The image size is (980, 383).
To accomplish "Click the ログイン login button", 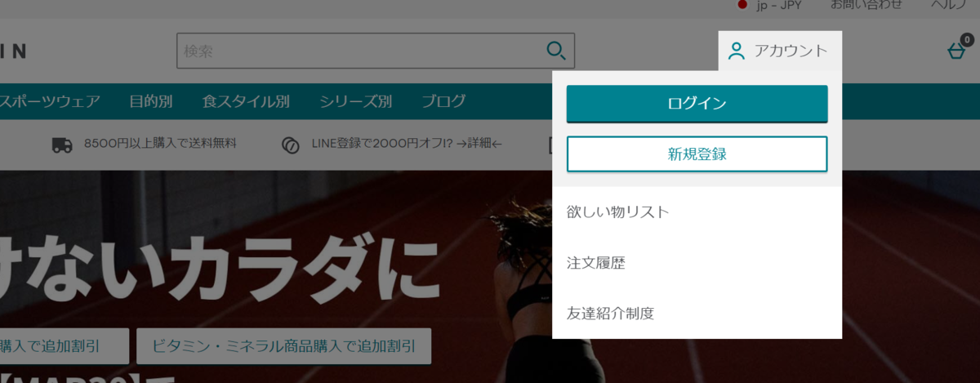I will click(x=697, y=104).
